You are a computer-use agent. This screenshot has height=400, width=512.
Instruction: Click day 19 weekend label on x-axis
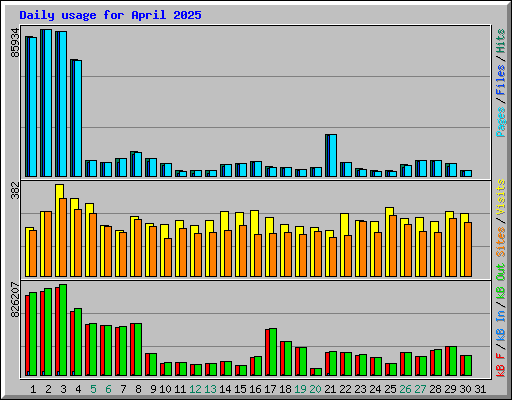coord(300,389)
